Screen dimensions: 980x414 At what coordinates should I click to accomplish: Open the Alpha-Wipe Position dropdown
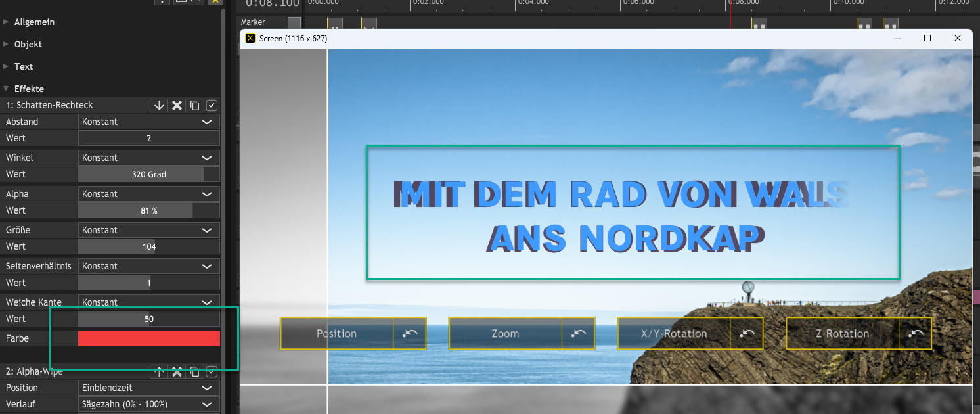(x=149, y=388)
